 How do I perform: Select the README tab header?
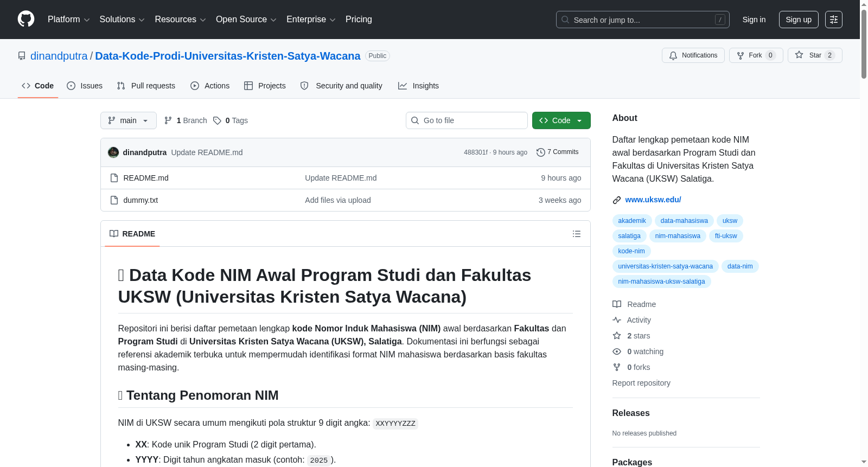pyautogui.click(x=132, y=234)
